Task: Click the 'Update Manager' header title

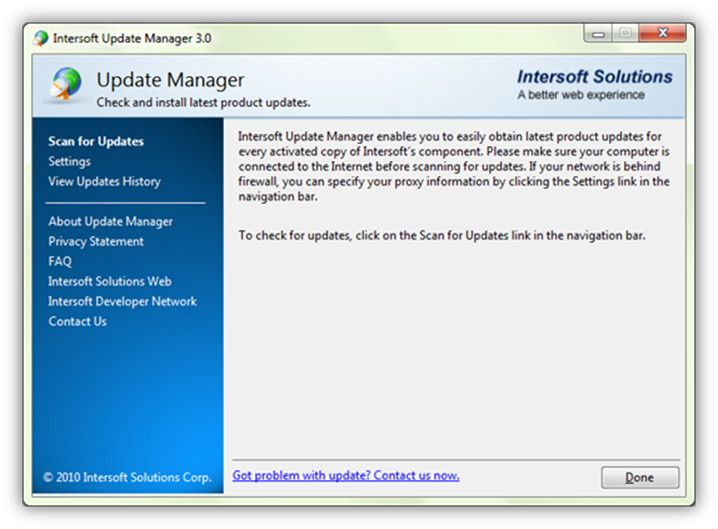Action: pos(170,80)
